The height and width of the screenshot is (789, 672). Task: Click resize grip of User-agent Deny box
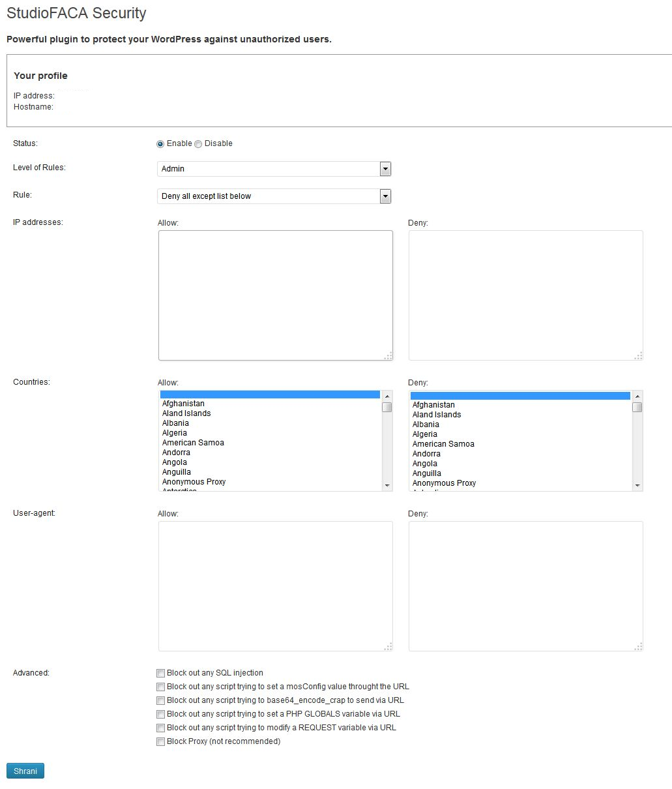tap(639, 646)
